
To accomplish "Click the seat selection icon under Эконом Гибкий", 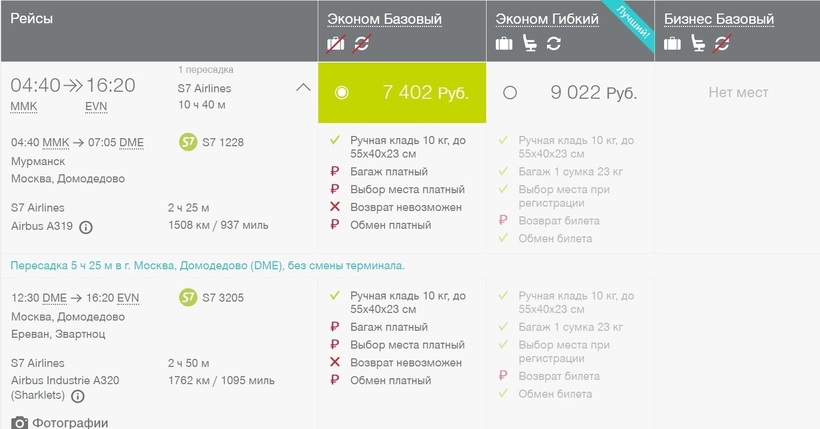I will click(x=529, y=44).
